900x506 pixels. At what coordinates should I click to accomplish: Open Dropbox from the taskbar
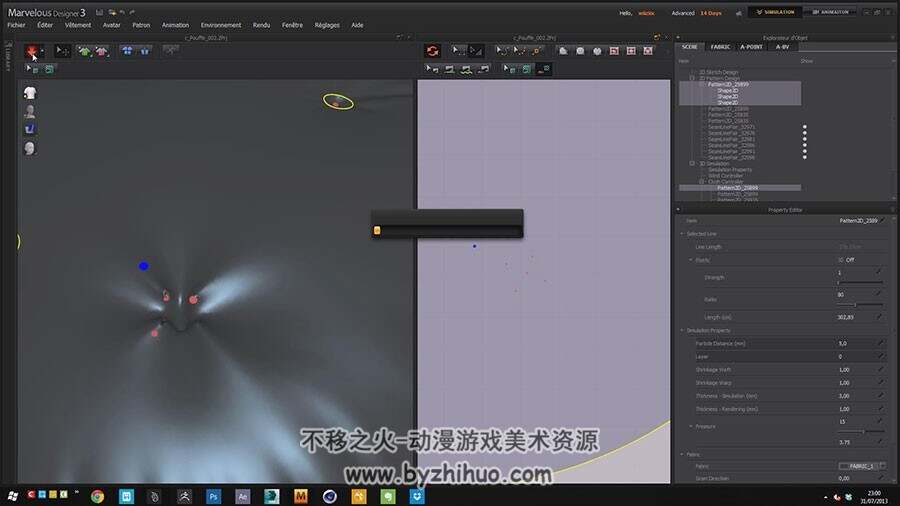(417, 496)
